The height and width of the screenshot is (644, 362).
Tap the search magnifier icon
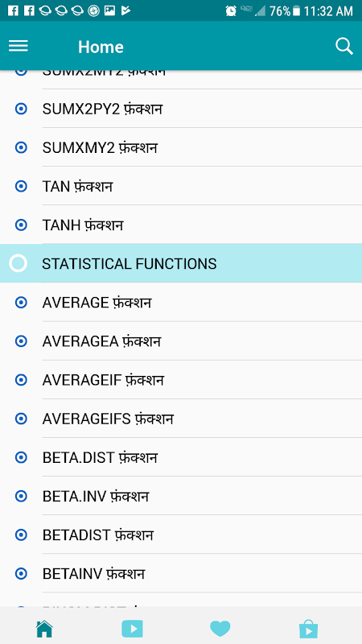click(x=344, y=47)
